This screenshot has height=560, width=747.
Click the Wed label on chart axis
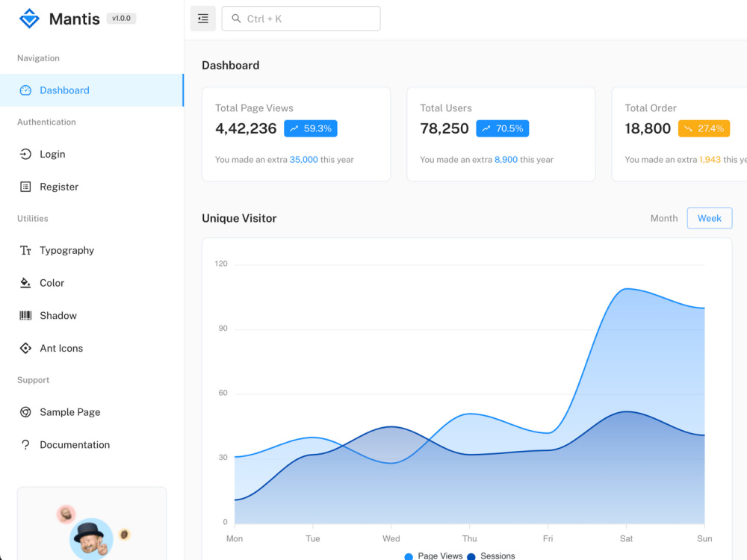[391, 538]
